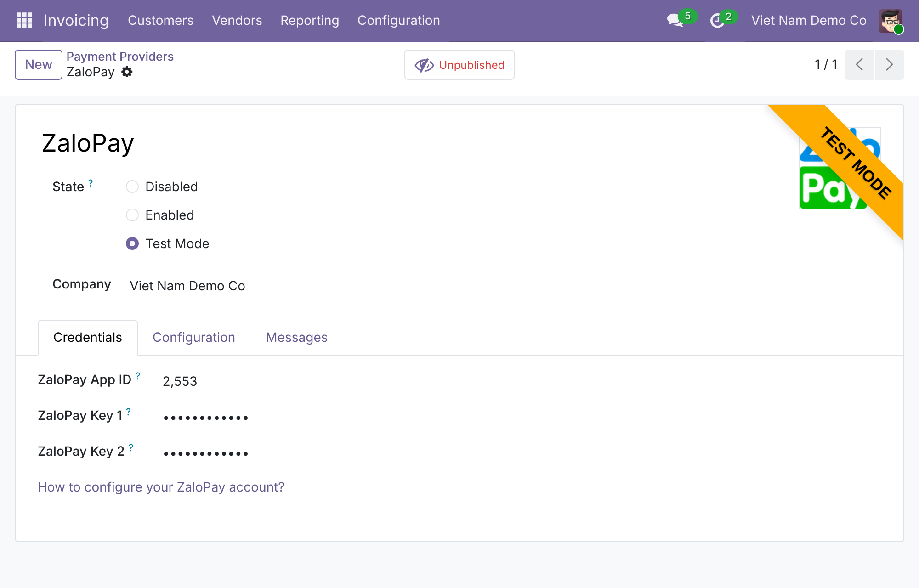Image resolution: width=919 pixels, height=588 pixels.
Task: Open the apps grid menu icon
Action: [24, 20]
